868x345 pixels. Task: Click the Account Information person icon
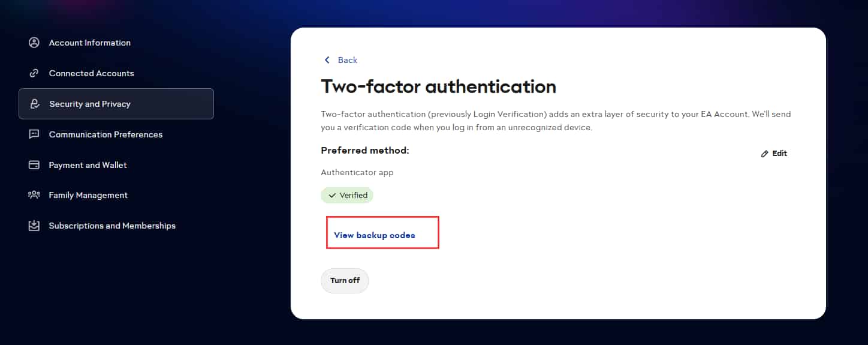(x=34, y=43)
